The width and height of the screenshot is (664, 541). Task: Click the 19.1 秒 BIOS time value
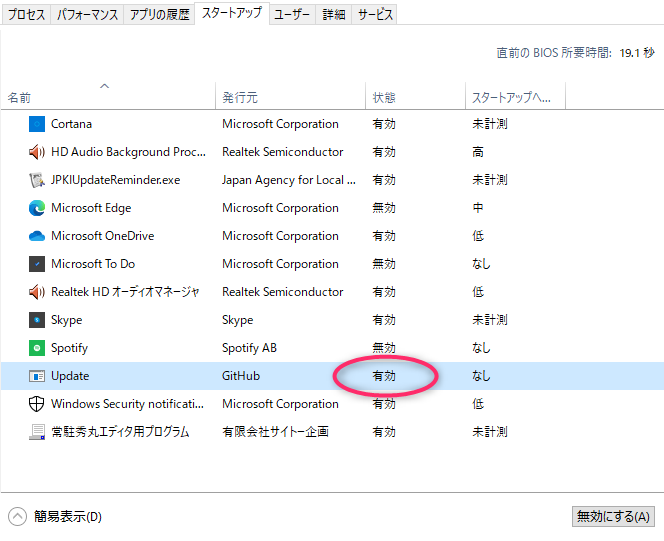point(637,53)
